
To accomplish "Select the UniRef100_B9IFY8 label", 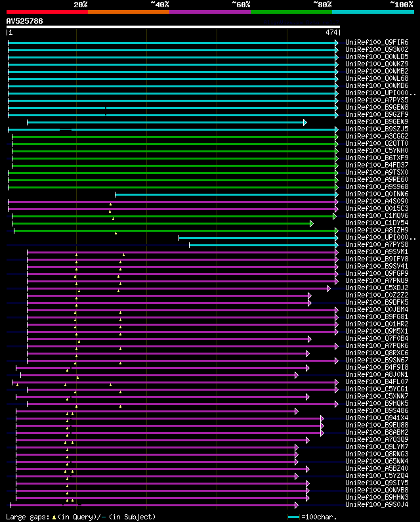I will tap(377, 259).
